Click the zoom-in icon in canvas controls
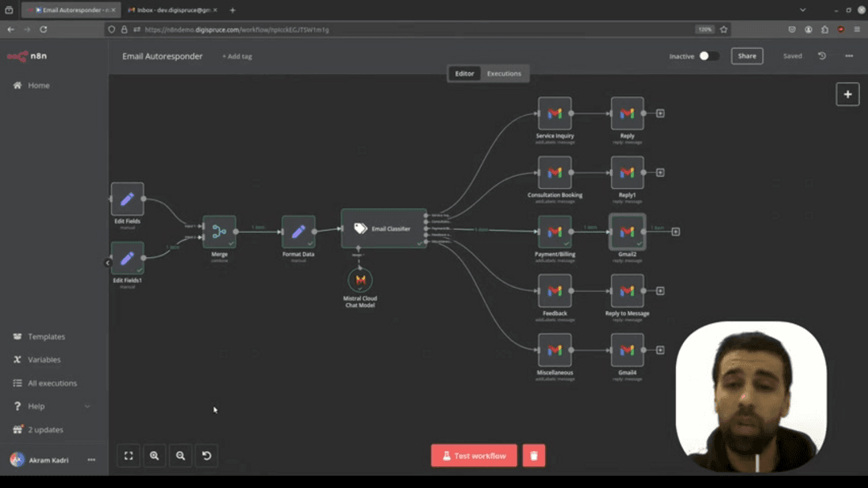The image size is (868, 488). [154, 456]
